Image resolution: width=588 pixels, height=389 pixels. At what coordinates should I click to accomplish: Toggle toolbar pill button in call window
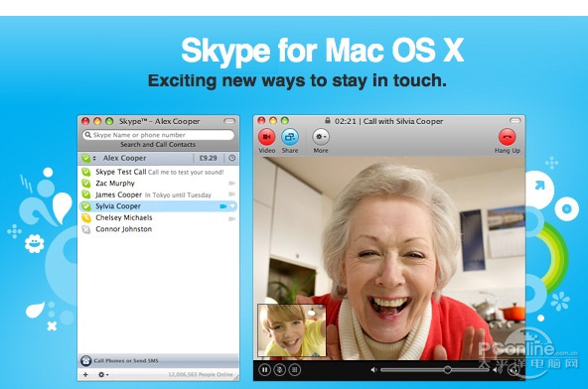(515, 121)
